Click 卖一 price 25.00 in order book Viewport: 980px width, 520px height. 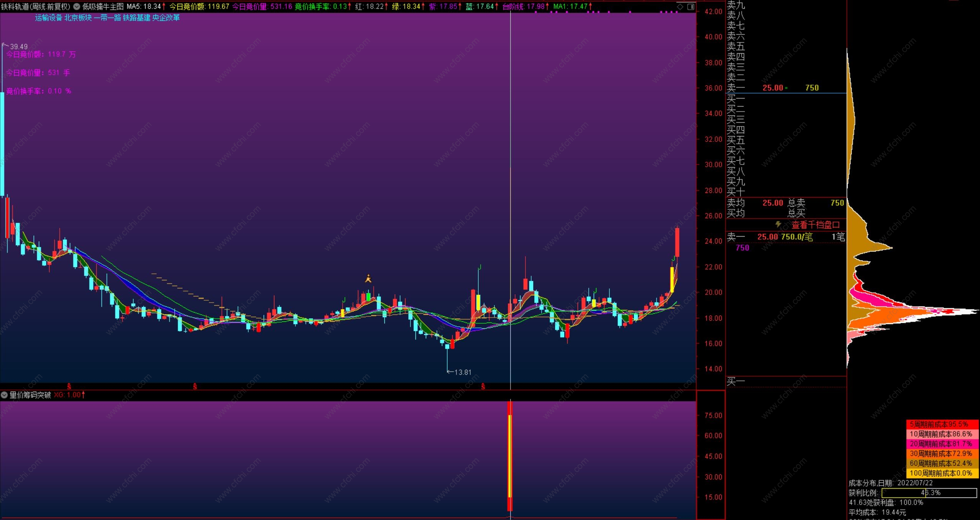coord(772,88)
